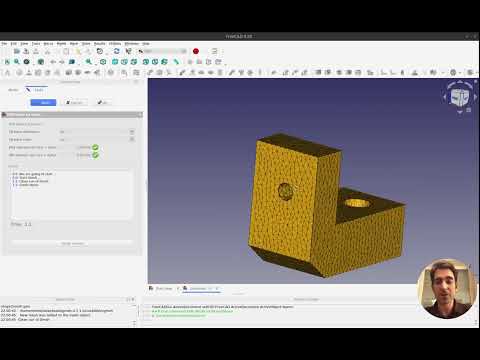Open the workbench selector dropdown

point(163,51)
